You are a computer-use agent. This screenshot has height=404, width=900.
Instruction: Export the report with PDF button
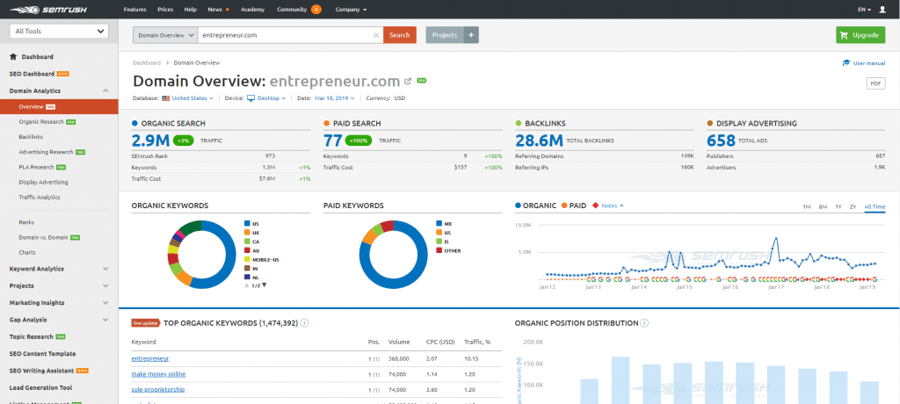click(x=875, y=84)
